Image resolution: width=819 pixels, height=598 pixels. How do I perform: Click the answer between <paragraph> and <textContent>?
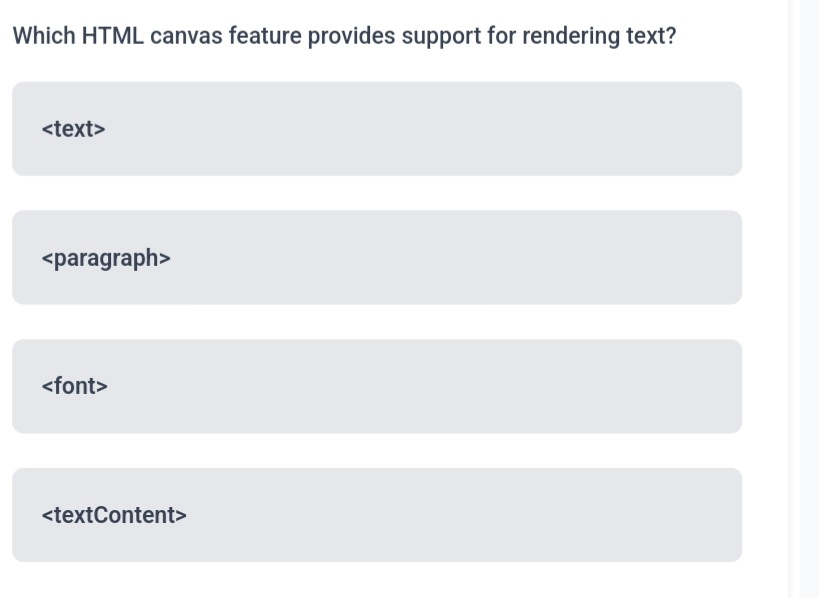376,386
